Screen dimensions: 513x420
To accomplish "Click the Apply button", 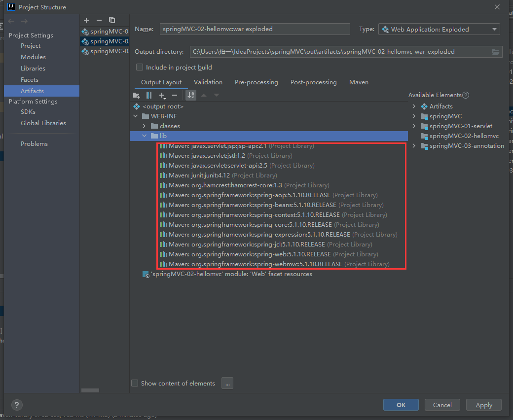I will coord(484,405).
